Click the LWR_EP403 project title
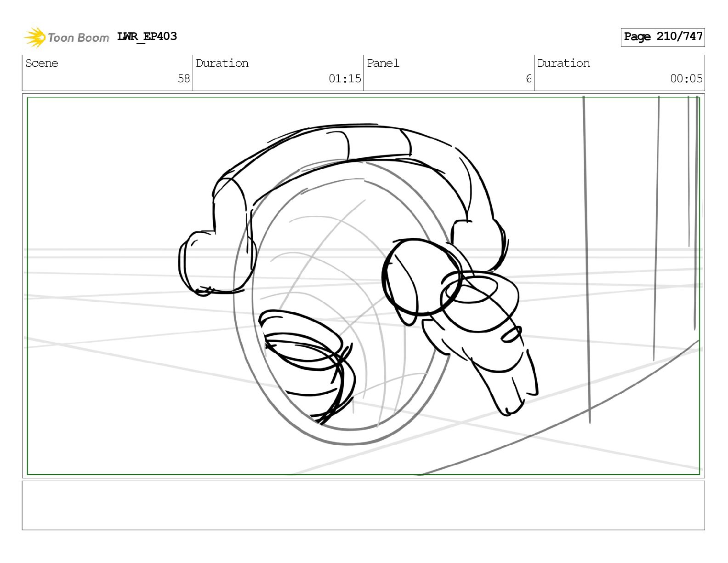This screenshot has height=563, width=728. coord(147,37)
